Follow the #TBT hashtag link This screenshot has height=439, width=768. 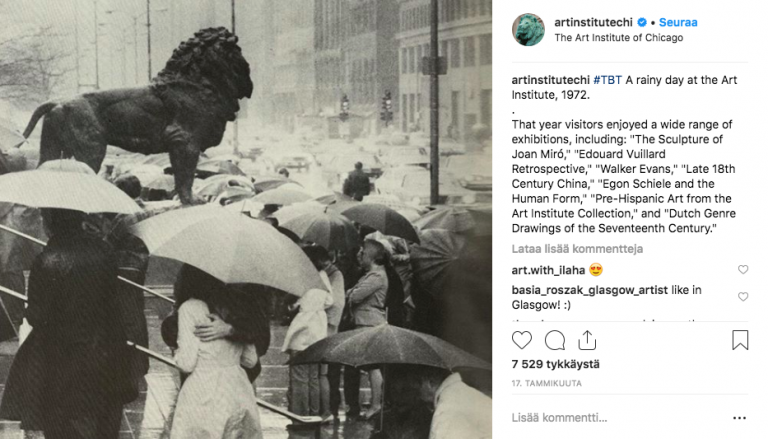[607, 80]
